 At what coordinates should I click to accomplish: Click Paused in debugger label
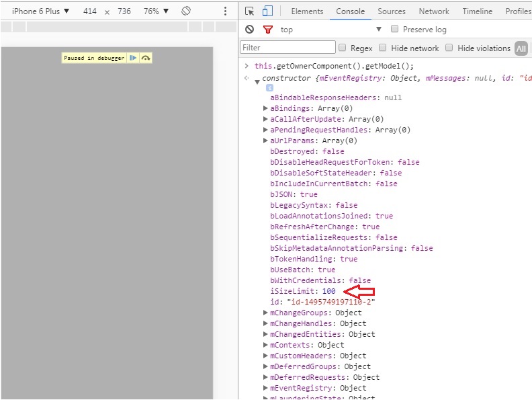click(94, 58)
